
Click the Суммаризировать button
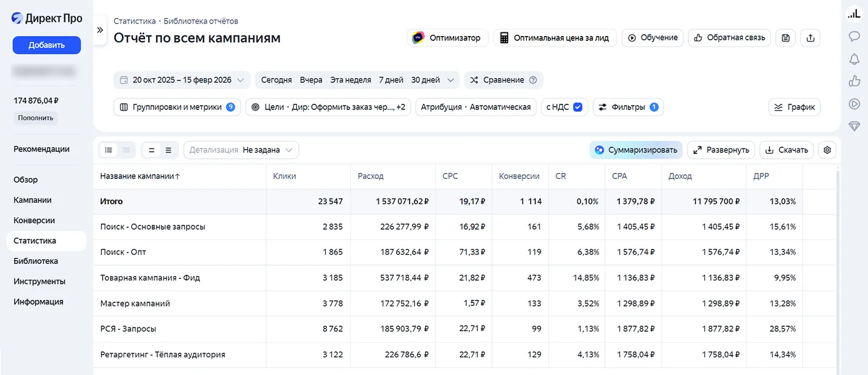click(636, 150)
